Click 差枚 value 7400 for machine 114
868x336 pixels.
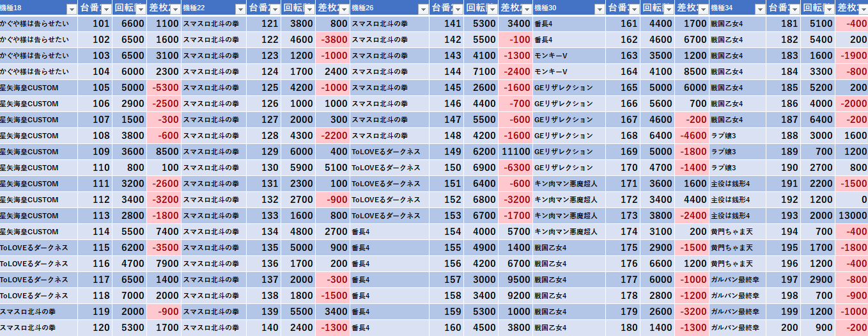point(164,232)
